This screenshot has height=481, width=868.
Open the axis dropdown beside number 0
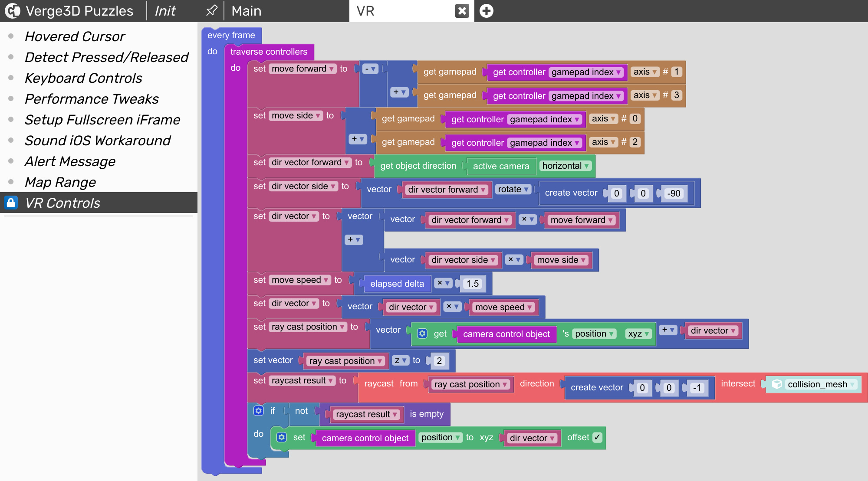click(x=603, y=118)
